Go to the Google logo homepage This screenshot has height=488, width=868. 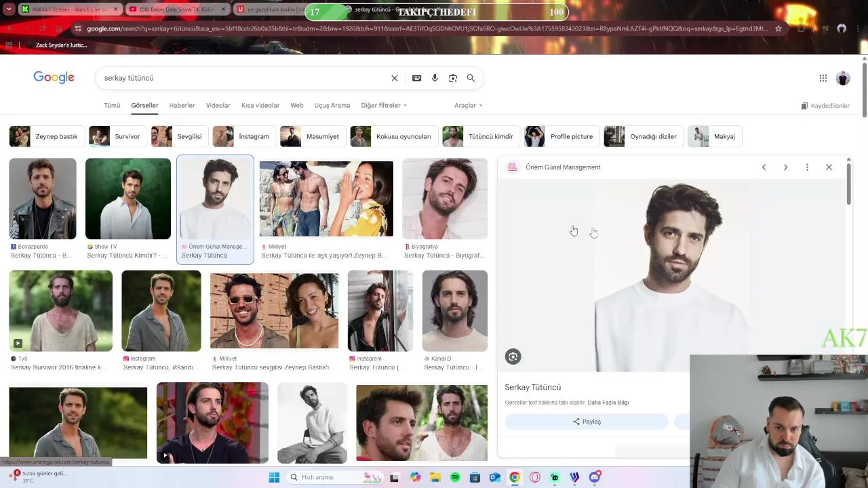tap(54, 77)
